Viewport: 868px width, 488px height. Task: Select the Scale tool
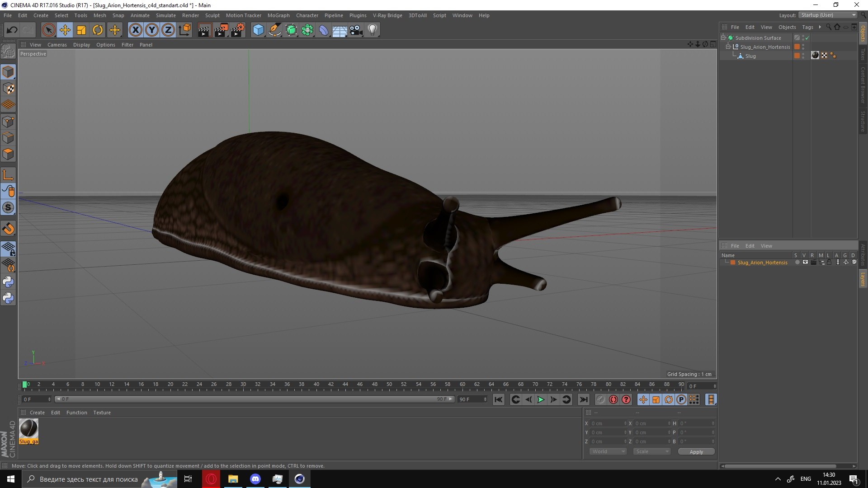coord(81,30)
